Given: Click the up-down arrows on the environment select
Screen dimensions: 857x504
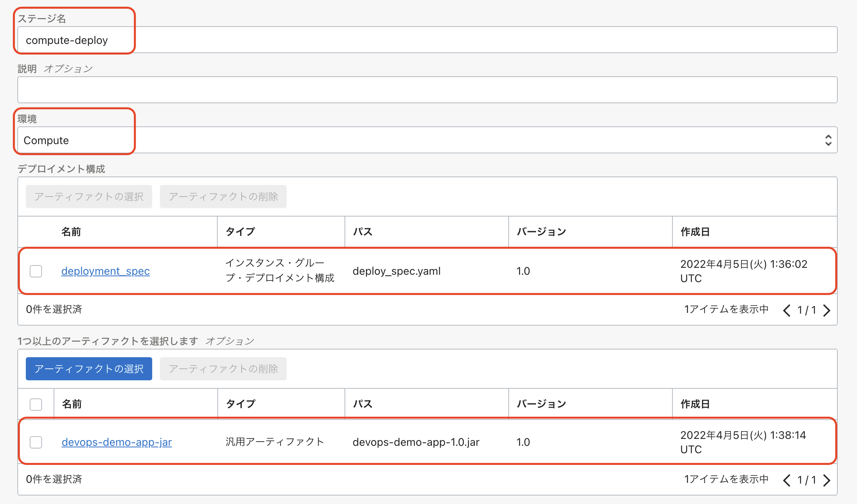Looking at the screenshot, I should click(828, 140).
